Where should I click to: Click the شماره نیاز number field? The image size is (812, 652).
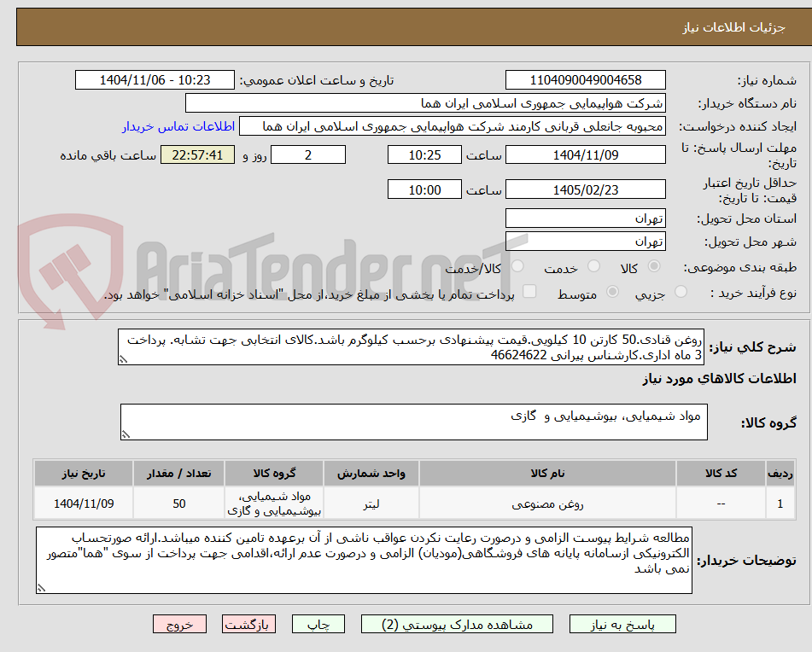pos(587,79)
